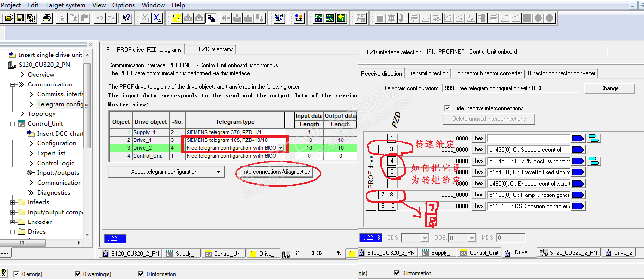Click hex button in p1139[0] Ramp-function generator row

[x=479, y=195]
